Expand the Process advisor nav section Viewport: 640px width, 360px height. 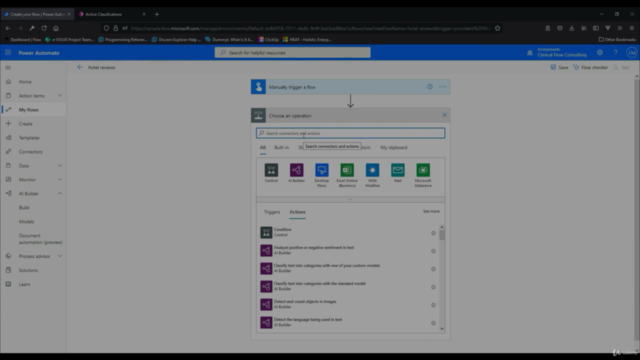point(60,256)
